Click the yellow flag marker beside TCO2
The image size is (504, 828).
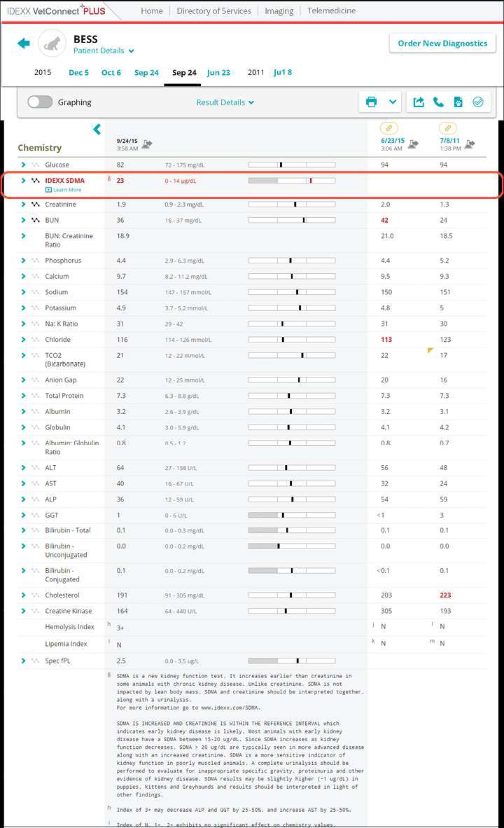click(430, 351)
